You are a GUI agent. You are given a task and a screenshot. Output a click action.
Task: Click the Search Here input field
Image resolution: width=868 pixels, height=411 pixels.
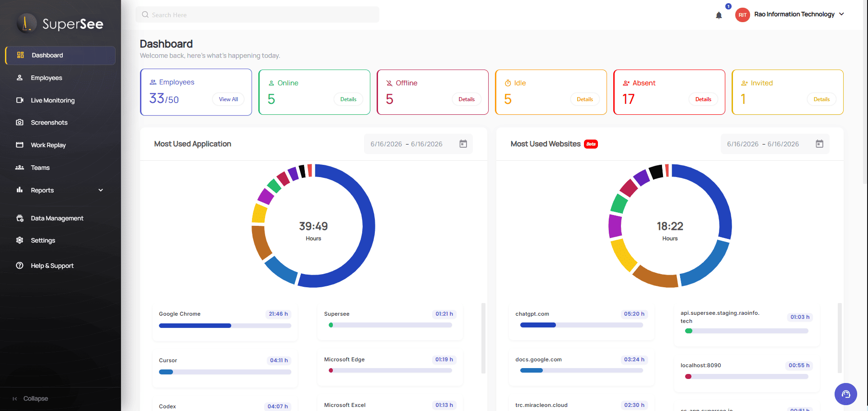click(x=257, y=14)
